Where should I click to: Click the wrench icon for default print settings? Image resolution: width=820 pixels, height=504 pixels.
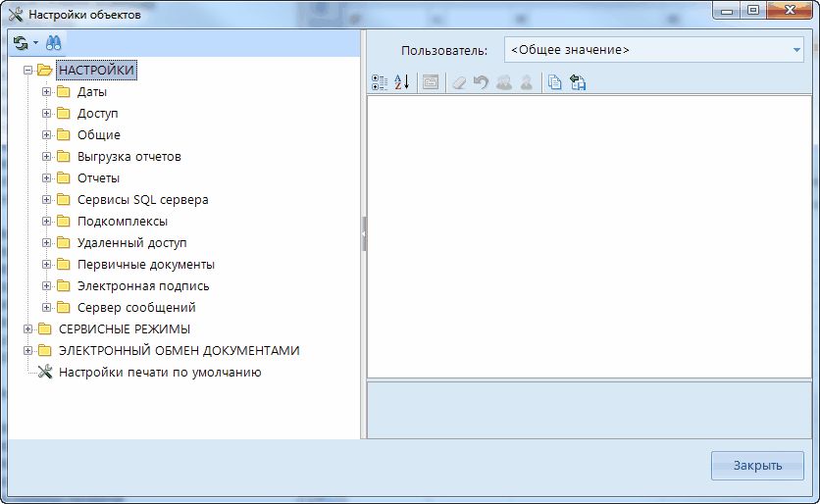[x=44, y=373]
